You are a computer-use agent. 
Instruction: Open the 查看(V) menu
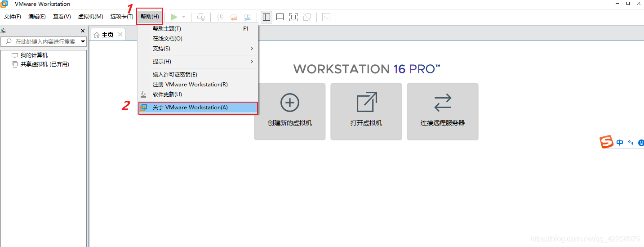pyautogui.click(x=62, y=17)
